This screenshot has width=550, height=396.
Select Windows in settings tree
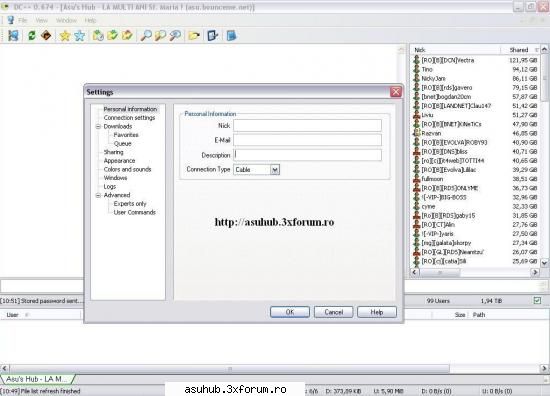[115, 178]
